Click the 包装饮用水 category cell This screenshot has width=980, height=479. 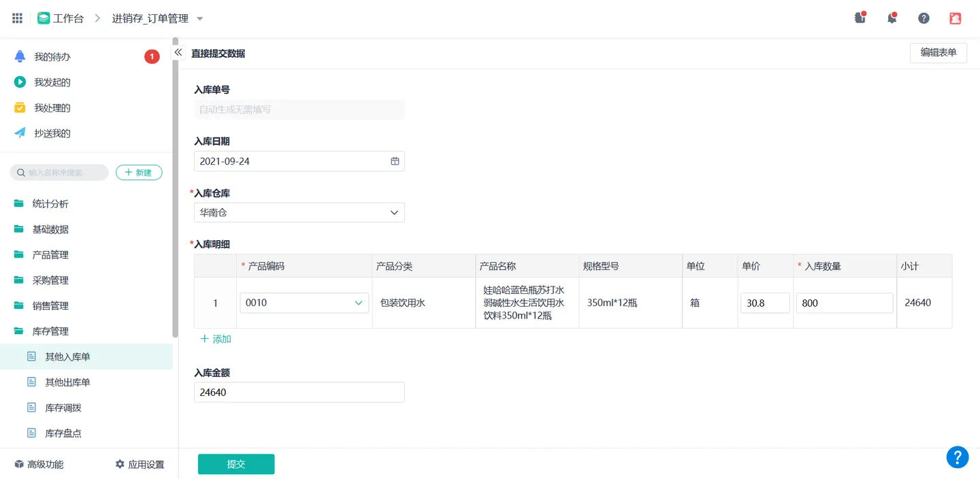click(x=424, y=303)
